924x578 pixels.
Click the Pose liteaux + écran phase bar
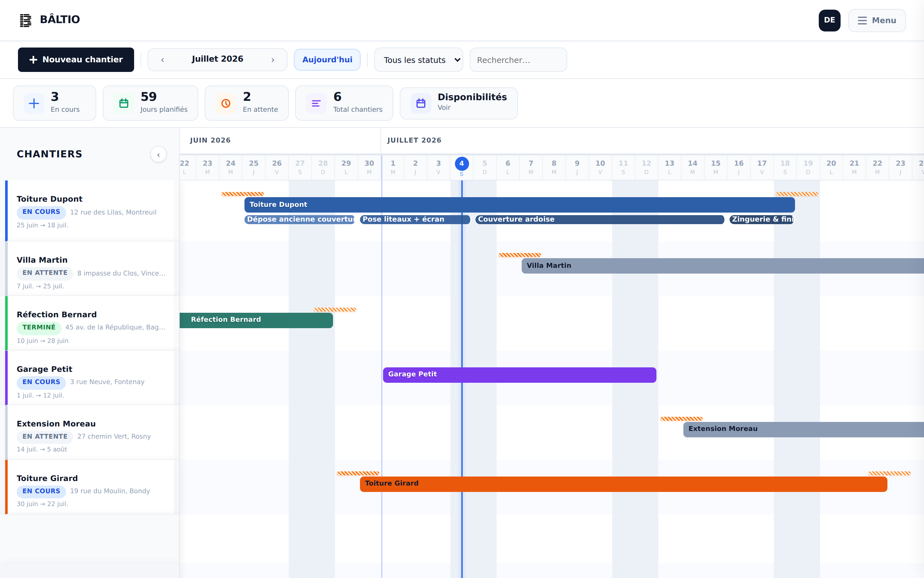[415, 219]
